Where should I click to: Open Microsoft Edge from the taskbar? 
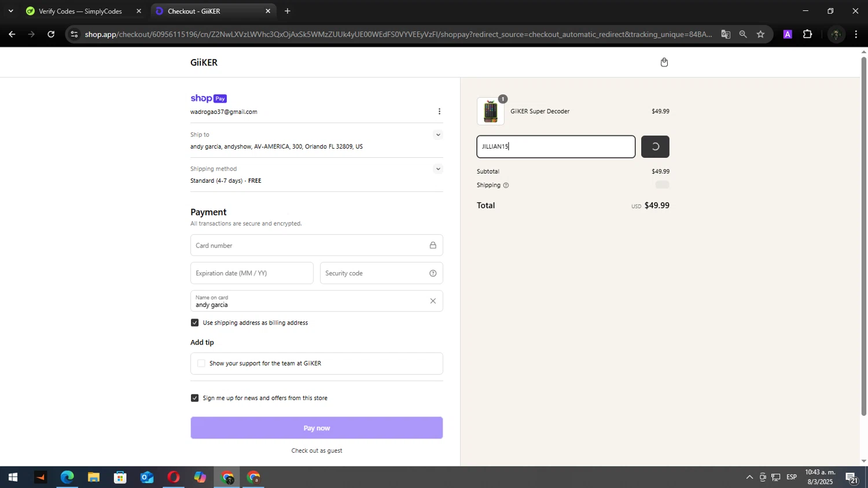pos(67,478)
